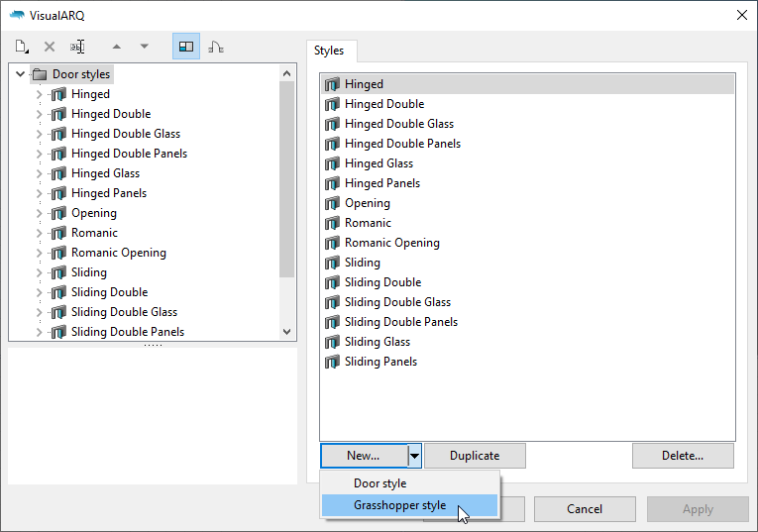This screenshot has height=532, width=758.
Task: Click door icon of Hinged tree item
Action: pos(58,94)
